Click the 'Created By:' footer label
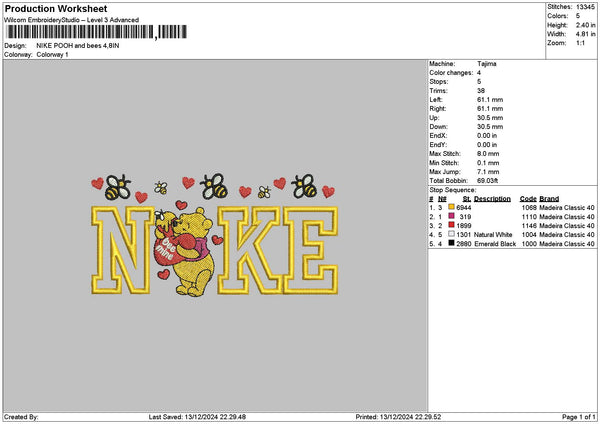This screenshot has width=600, height=424. [21, 417]
